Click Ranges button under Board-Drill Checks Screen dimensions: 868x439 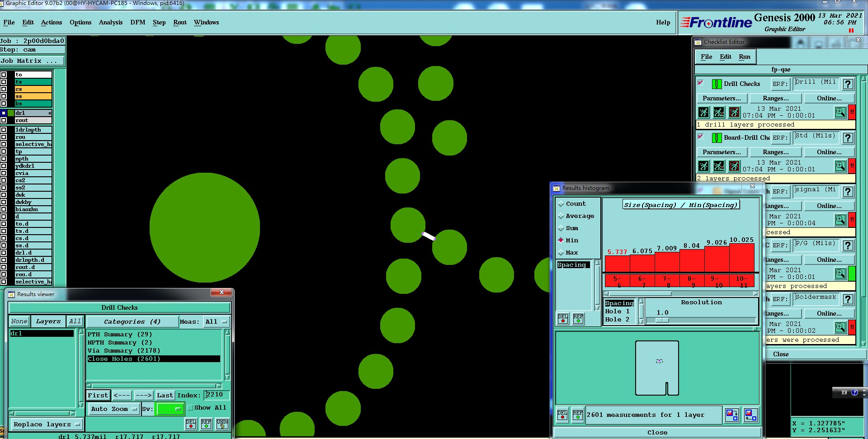click(776, 152)
